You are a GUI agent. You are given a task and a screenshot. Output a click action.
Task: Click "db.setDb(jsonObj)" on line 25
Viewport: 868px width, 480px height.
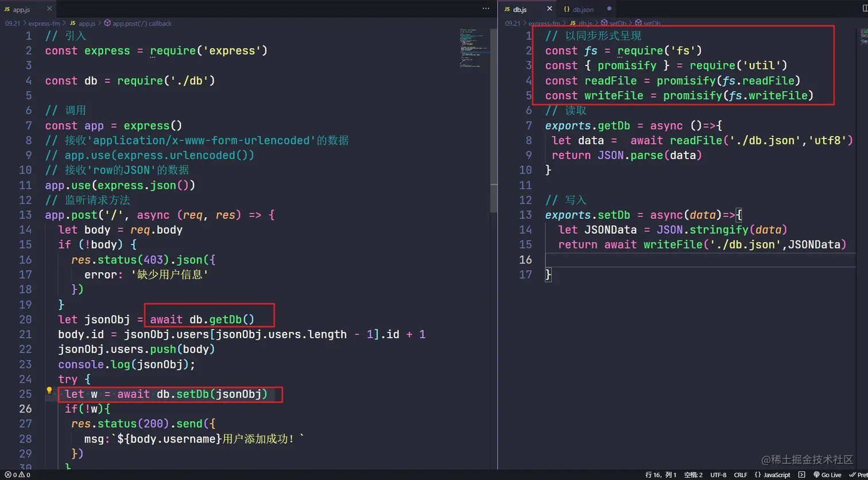212,394
